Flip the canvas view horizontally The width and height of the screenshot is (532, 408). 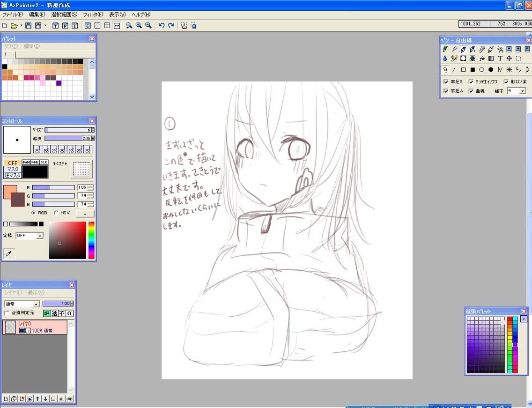tap(117, 25)
